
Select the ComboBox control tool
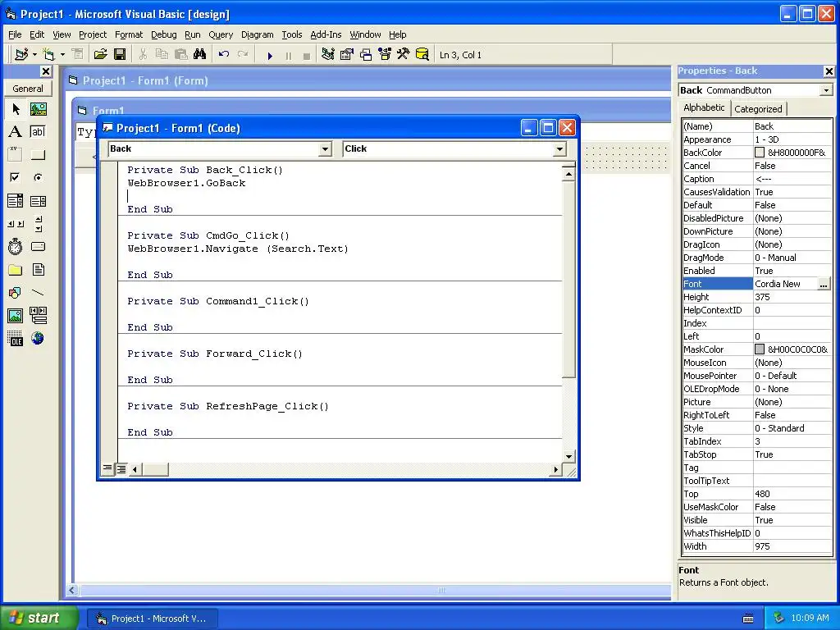16,201
